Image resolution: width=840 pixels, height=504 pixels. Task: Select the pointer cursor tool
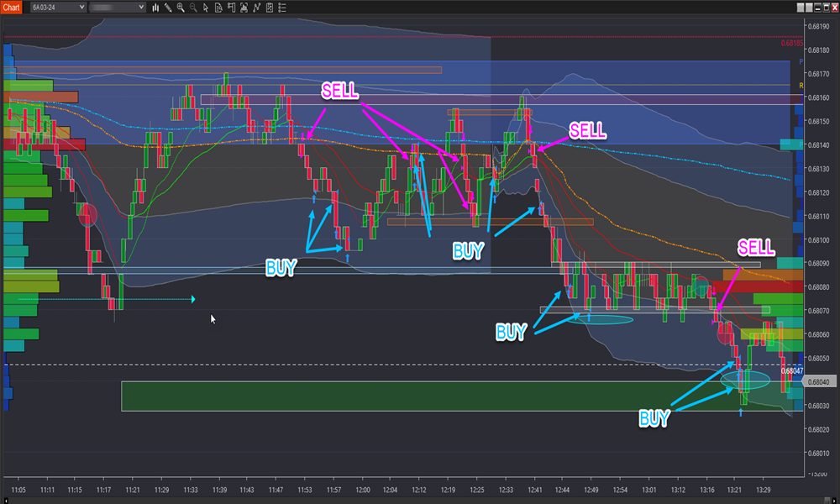tap(205, 7)
